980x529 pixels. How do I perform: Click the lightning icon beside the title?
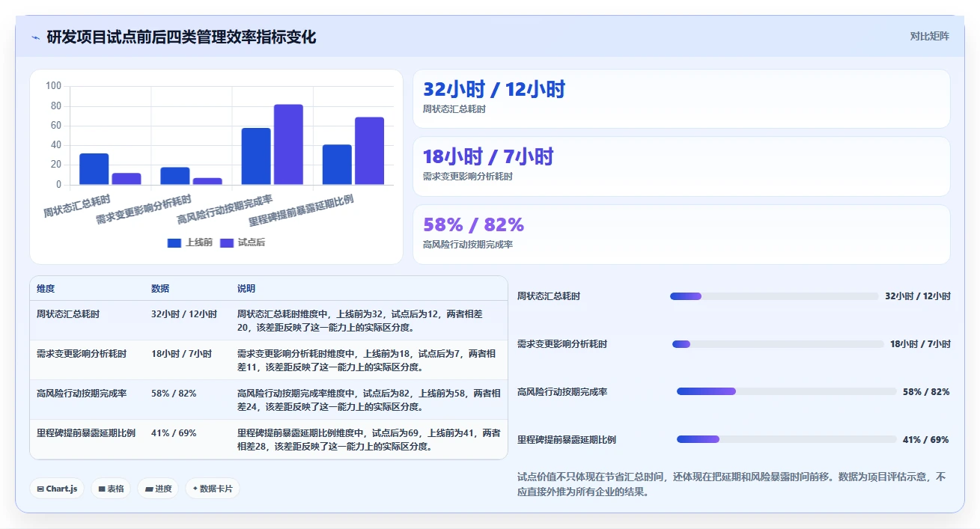tap(35, 37)
